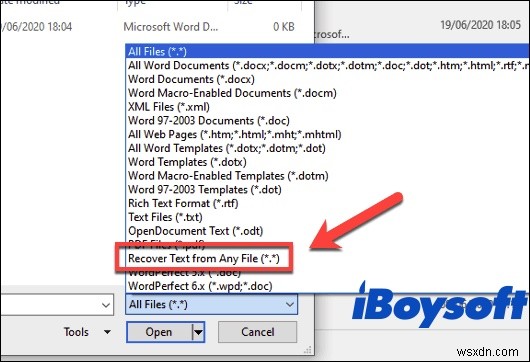Select Word 97-2003 Templates (*.dot)

click(327, 190)
